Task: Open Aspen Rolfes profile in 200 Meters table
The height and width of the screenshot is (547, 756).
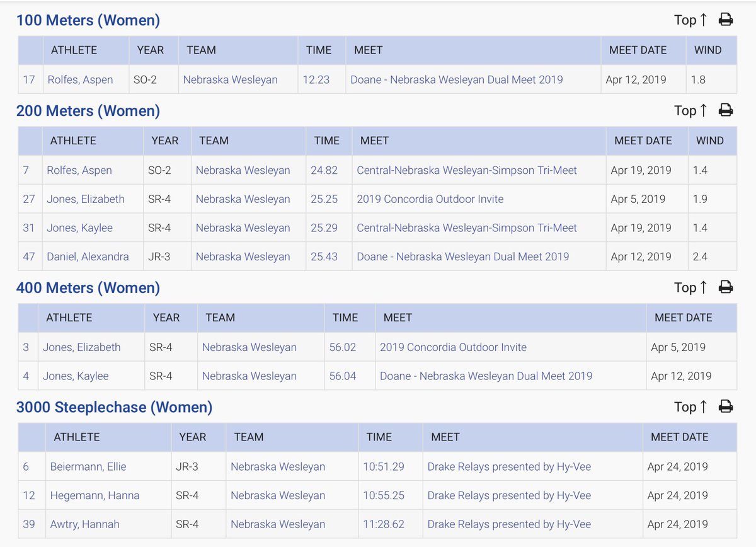Action: pyautogui.click(x=79, y=170)
